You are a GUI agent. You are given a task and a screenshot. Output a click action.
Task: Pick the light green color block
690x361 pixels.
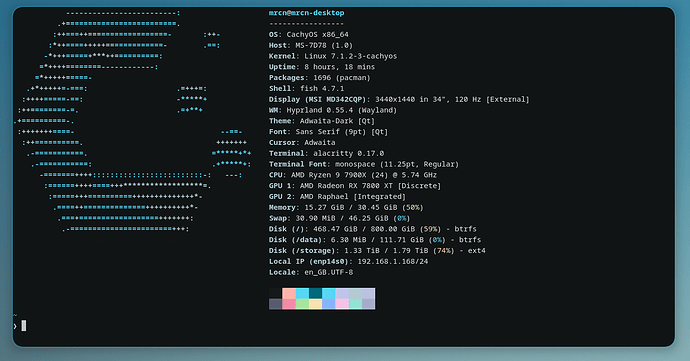point(302,304)
